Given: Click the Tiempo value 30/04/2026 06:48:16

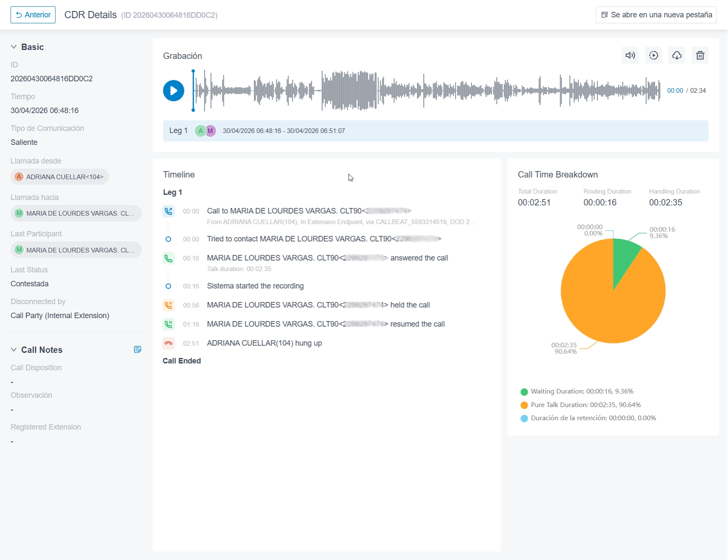Looking at the screenshot, I should [44, 111].
